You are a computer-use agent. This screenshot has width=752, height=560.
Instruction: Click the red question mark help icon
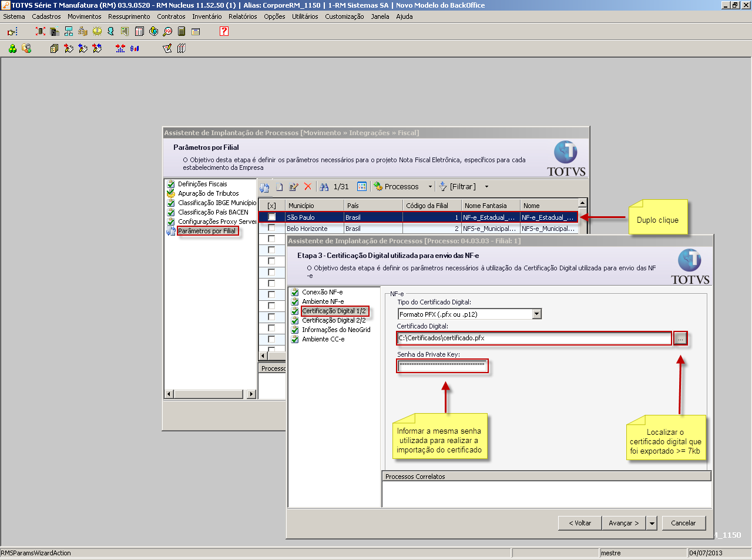click(x=224, y=31)
